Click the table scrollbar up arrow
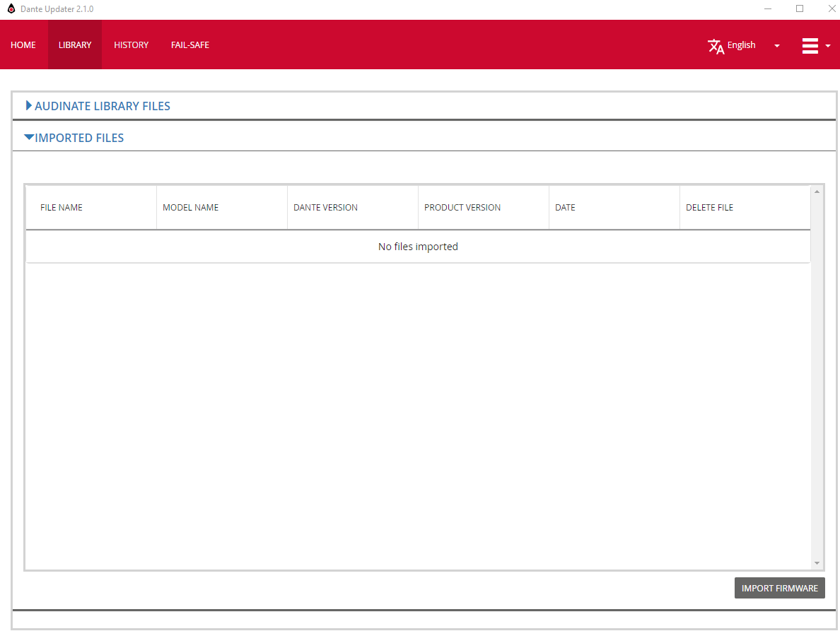This screenshot has height=631, width=840. (x=817, y=191)
